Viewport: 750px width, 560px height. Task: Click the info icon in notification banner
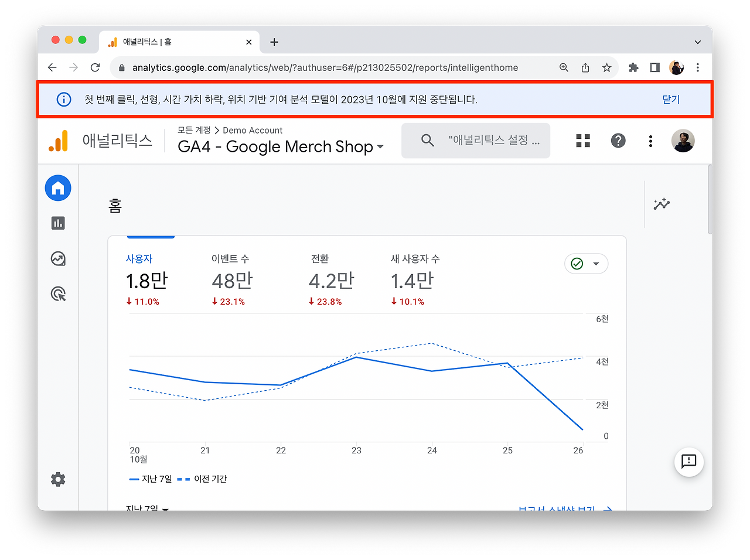click(x=64, y=100)
